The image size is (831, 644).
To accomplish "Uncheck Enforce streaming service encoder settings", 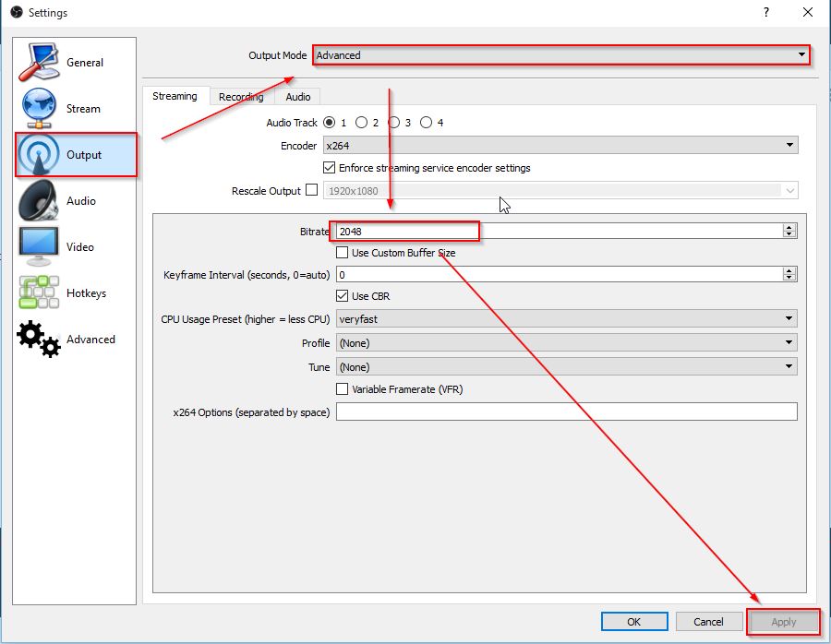I will pos(329,168).
